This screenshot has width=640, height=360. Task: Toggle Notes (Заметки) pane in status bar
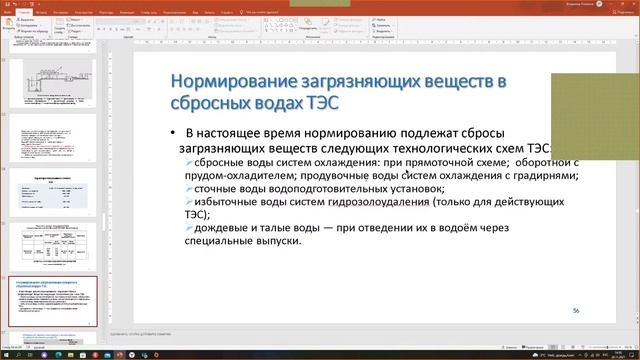click(x=509, y=347)
